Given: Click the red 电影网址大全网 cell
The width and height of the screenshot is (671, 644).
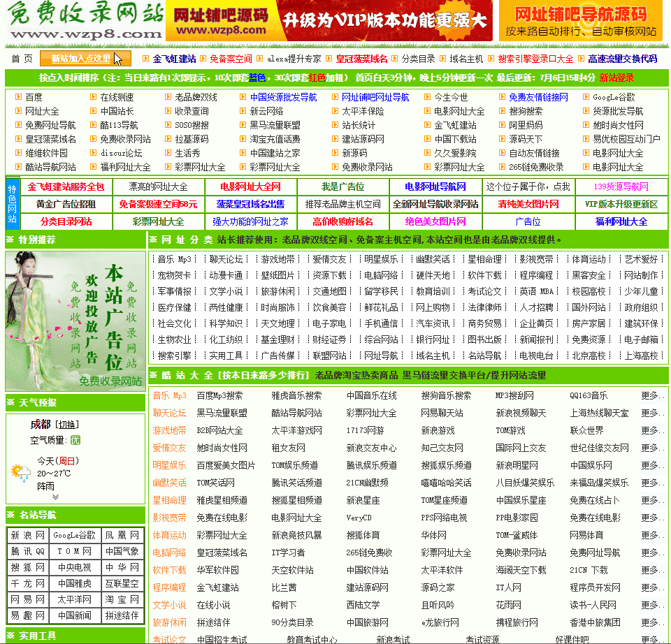Looking at the screenshot, I should coord(252,187).
